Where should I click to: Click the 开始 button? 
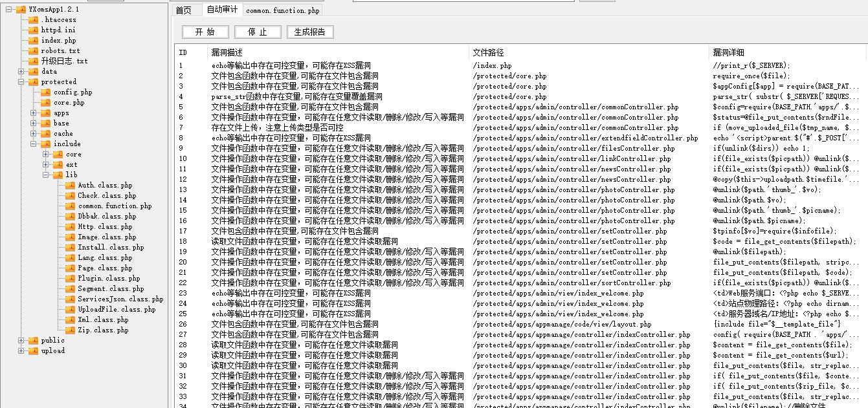[205, 32]
